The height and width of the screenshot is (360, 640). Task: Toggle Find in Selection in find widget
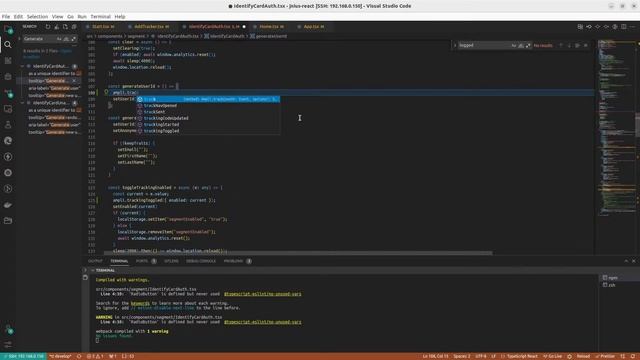[577, 45]
